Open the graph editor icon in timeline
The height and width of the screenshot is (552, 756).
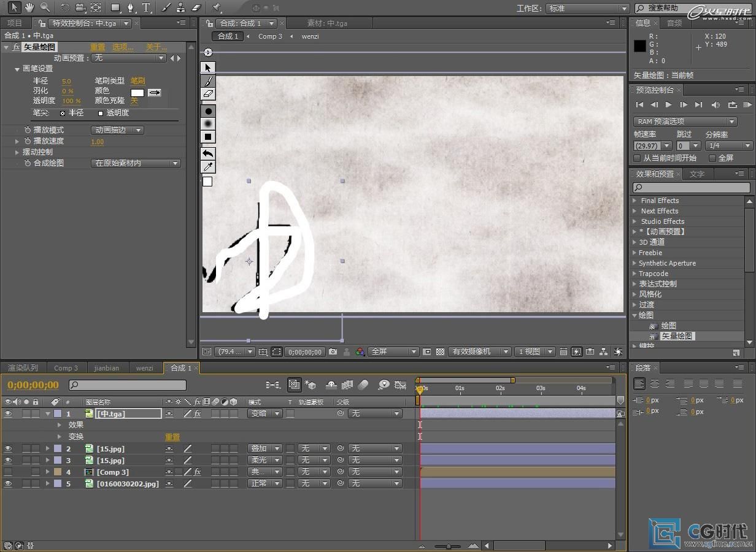[x=401, y=385]
